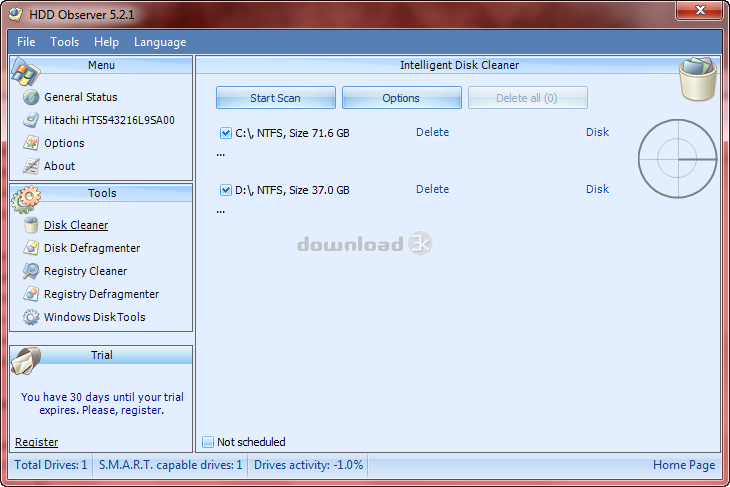
Task: Open Options from the Menu panel
Action: click(64, 143)
